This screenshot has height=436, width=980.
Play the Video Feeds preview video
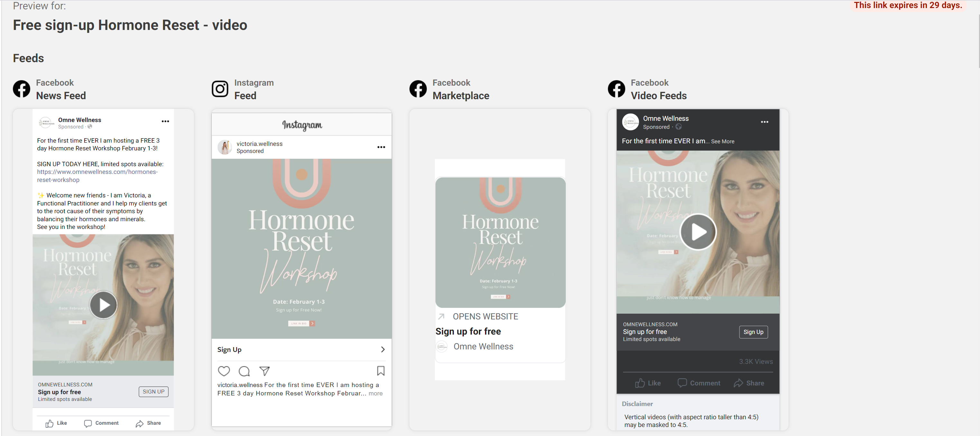[698, 232]
